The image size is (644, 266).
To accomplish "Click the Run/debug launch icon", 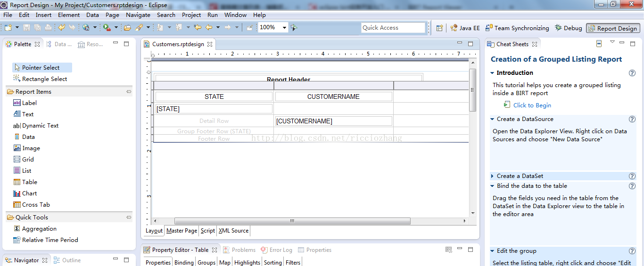I will tap(107, 28).
